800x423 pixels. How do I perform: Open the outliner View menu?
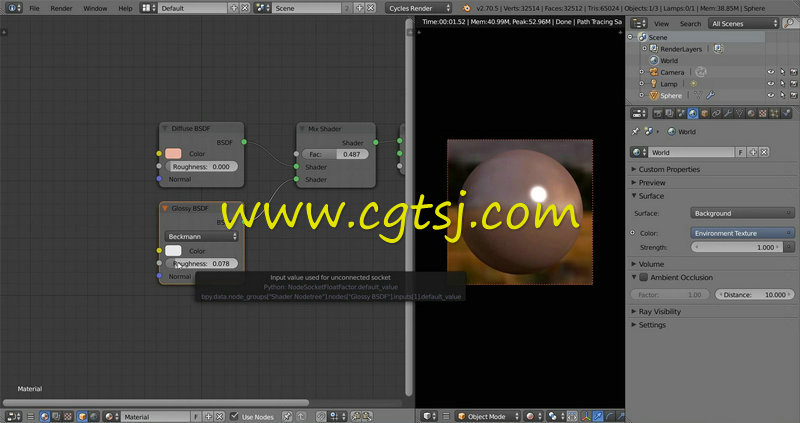[661, 23]
